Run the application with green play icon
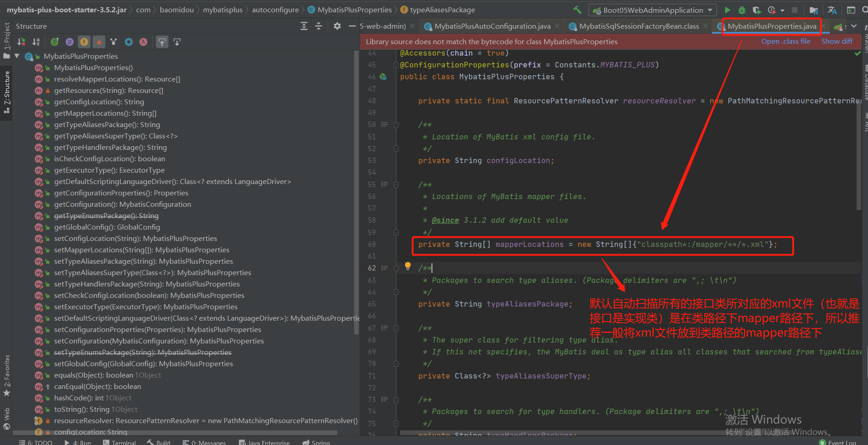 (x=727, y=10)
